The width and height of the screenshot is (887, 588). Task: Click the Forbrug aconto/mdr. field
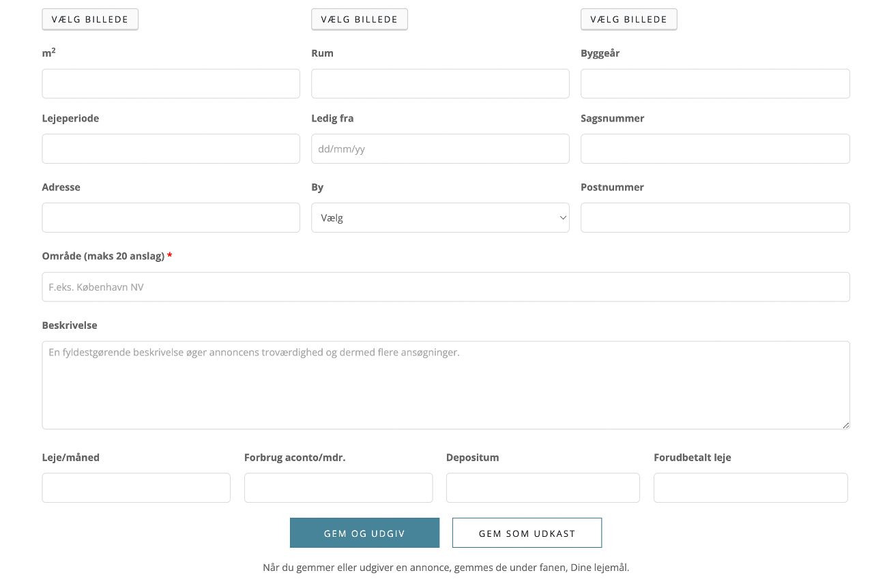pyautogui.click(x=338, y=488)
